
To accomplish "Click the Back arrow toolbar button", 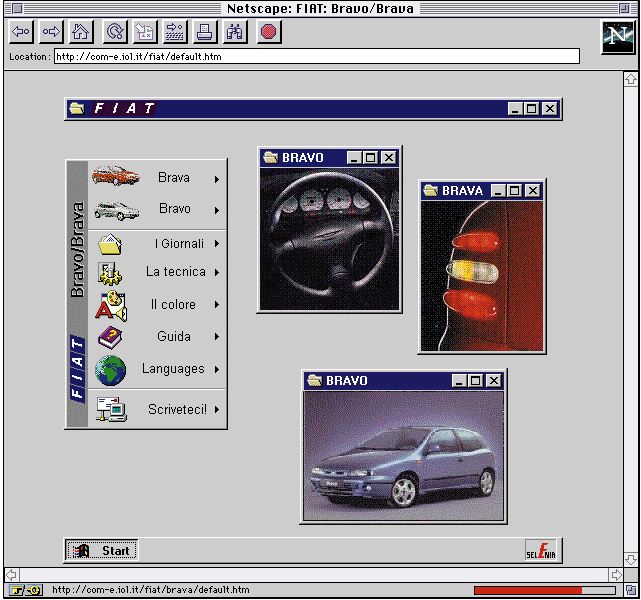I will pyautogui.click(x=21, y=32).
